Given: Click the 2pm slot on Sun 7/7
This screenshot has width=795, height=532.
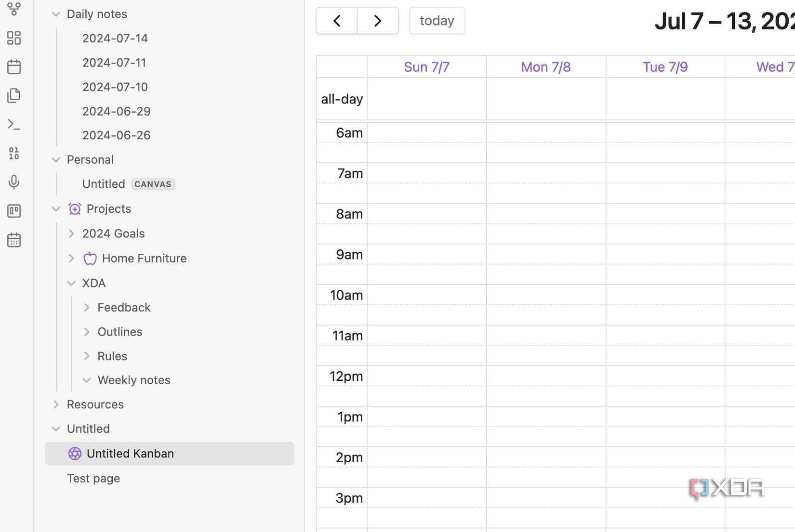Looking at the screenshot, I should 427,457.
